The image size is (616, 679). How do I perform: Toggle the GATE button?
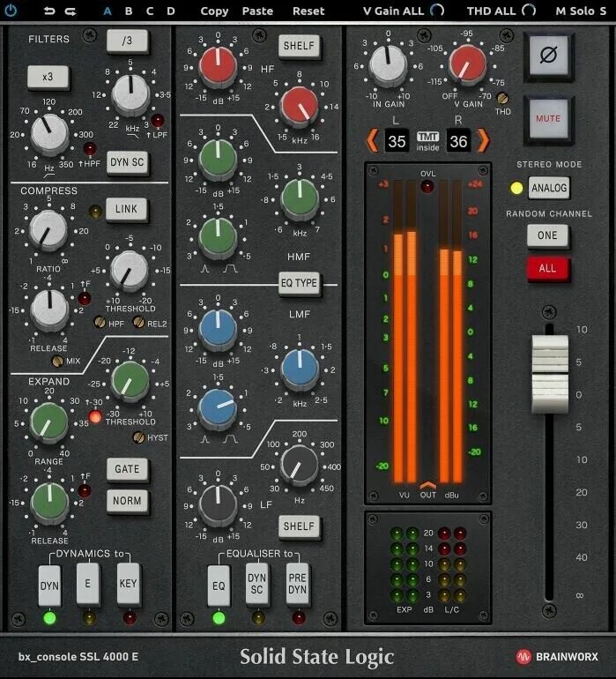127,469
